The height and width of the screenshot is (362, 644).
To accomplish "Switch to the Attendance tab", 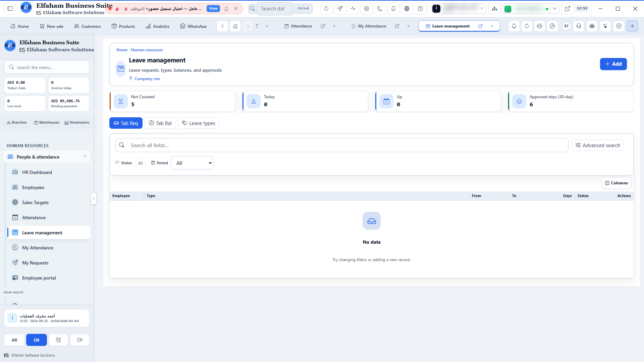I will 298,26.
